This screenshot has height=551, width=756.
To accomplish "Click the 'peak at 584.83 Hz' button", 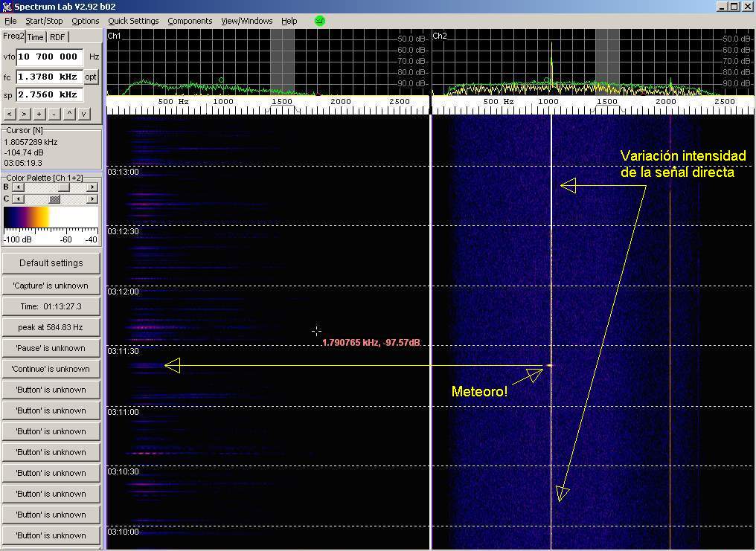I will coord(51,327).
